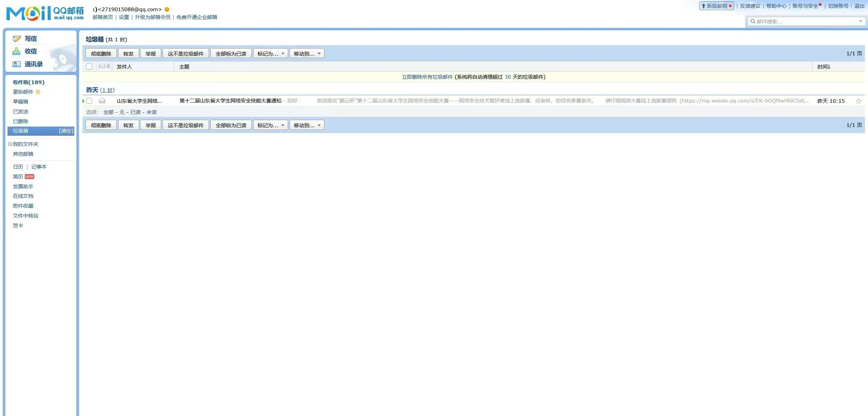The height and width of the screenshot is (416, 868).
Task: Tick the select-all checkbox in the header row
Action: click(89, 67)
